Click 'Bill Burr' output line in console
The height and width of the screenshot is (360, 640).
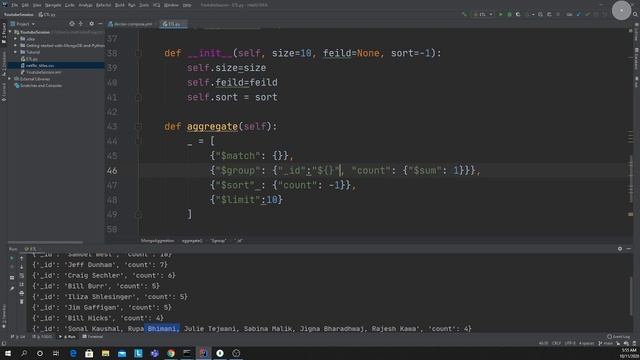coord(96,286)
